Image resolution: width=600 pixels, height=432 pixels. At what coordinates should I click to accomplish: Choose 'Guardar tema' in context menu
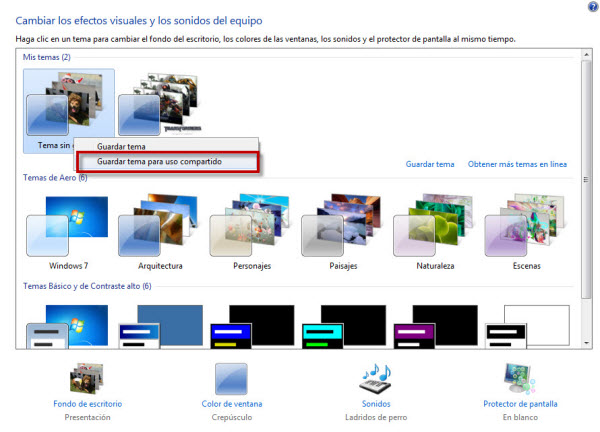(118, 147)
